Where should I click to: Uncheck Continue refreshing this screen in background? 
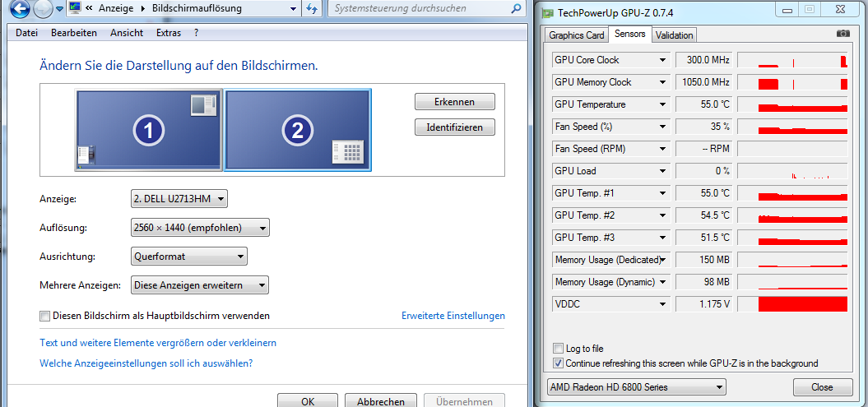[559, 363]
